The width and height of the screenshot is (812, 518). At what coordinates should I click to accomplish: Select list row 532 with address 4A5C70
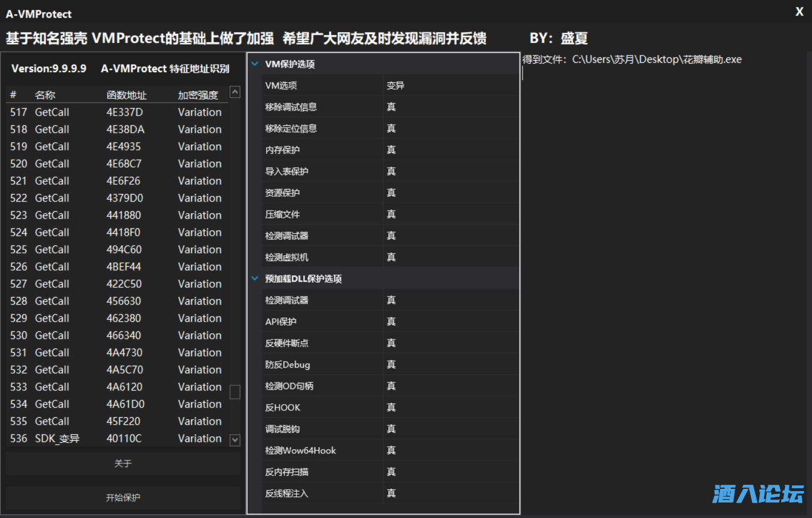pyautogui.click(x=117, y=370)
